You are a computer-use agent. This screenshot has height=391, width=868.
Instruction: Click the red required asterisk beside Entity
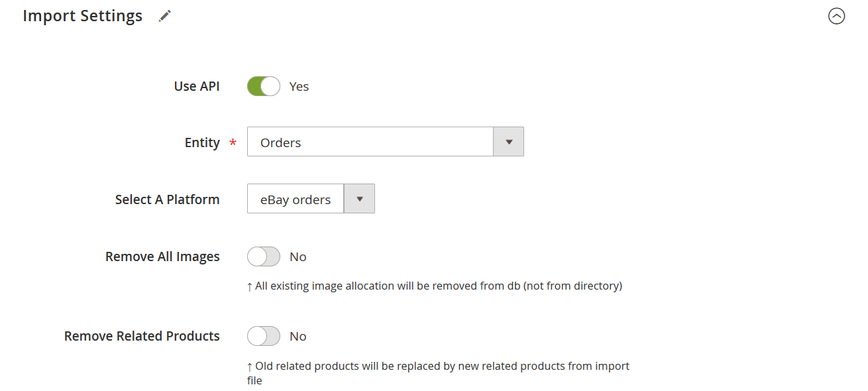click(231, 142)
